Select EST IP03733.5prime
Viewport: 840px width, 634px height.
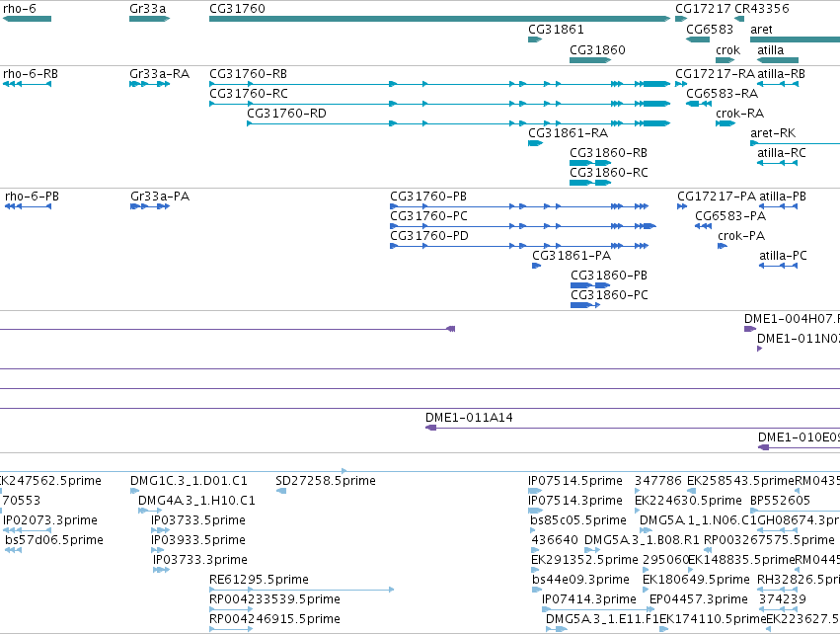[x=198, y=520]
